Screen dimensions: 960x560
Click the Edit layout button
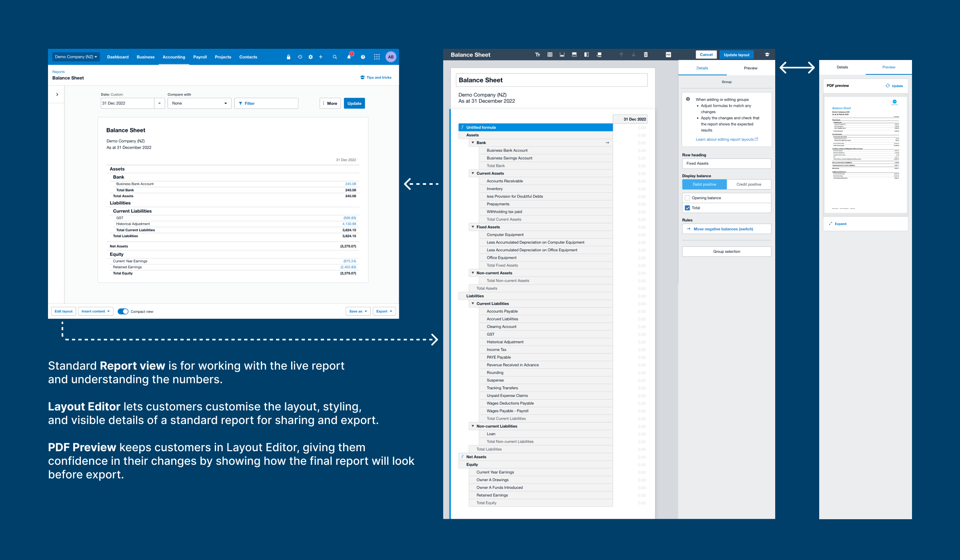pos(64,311)
